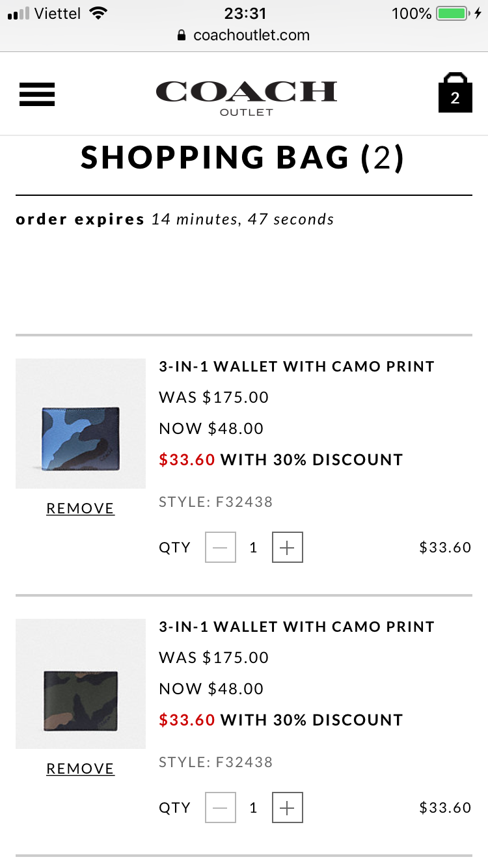Viewport: 488px width, 868px height.
Task: Remove the blue camo wallet from bag
Action: click(80, 508)
